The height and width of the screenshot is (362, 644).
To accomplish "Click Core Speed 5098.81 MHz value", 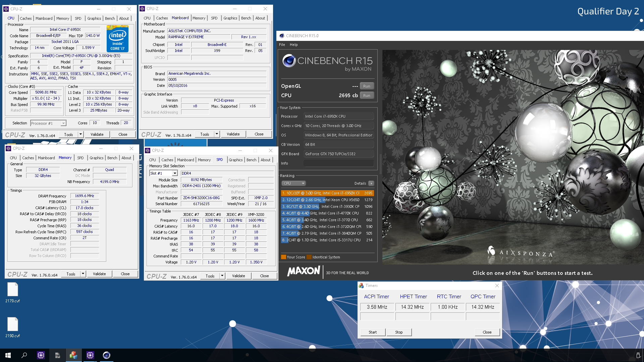I will coord(46,93).
